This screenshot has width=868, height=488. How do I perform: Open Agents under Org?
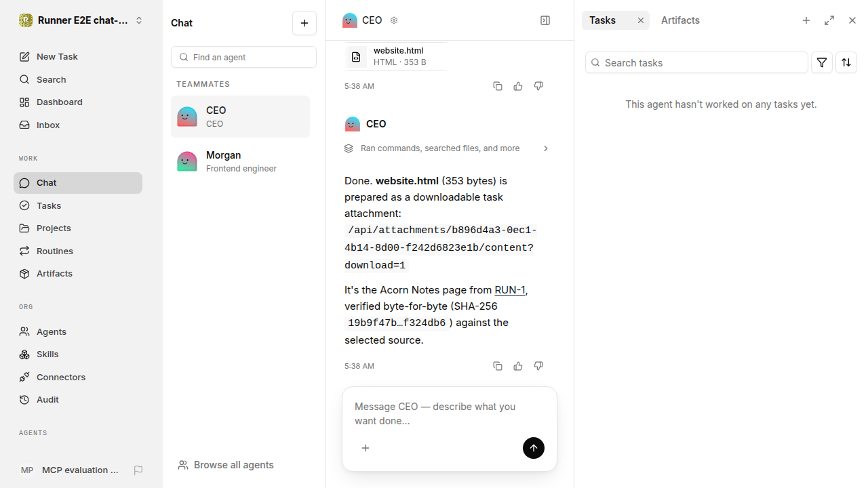click(78, 331)
